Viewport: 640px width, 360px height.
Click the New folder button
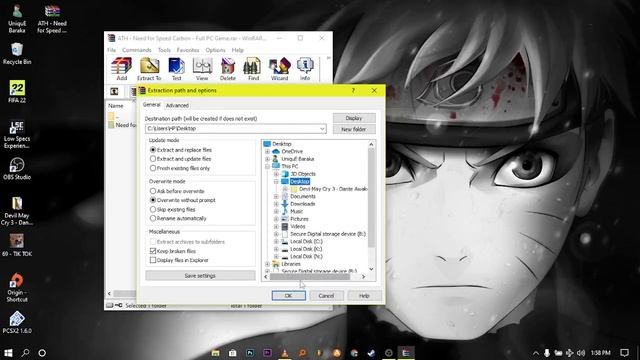point(354,129)
